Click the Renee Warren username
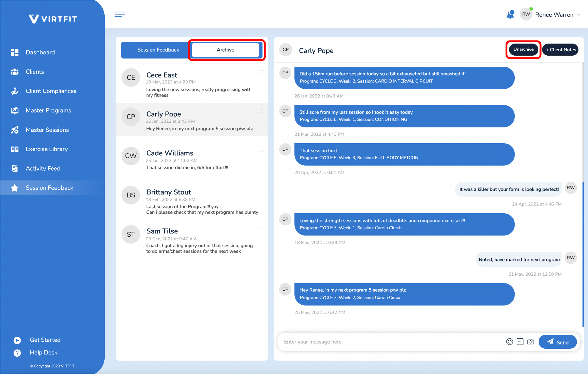The width and height of the screenshot is (588, 374). [554, 15]
